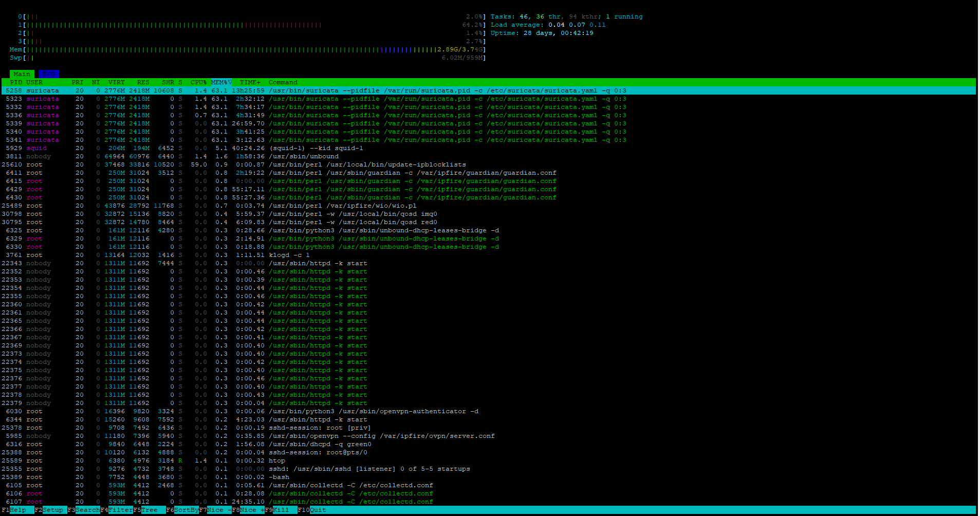This screenshot has height=516, width=980.
Task: Click F8 Nice + to raise niceness
Action: click(x=248, y=510)
